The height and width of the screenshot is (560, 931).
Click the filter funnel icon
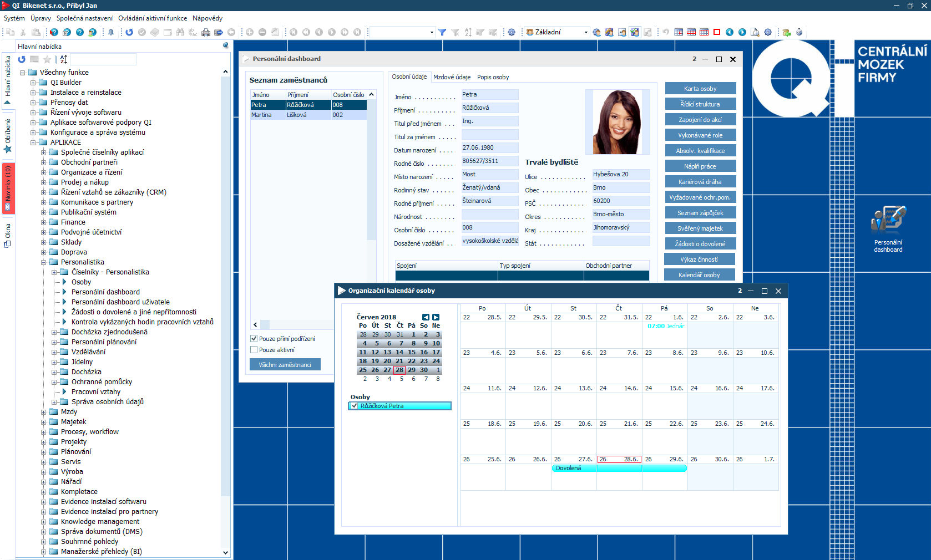tap(442, 32)
